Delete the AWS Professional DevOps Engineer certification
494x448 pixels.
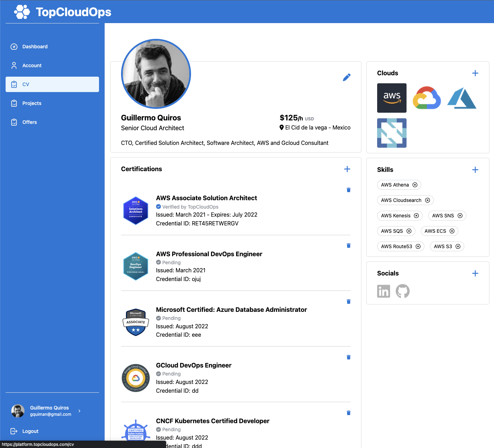[348, 245]
